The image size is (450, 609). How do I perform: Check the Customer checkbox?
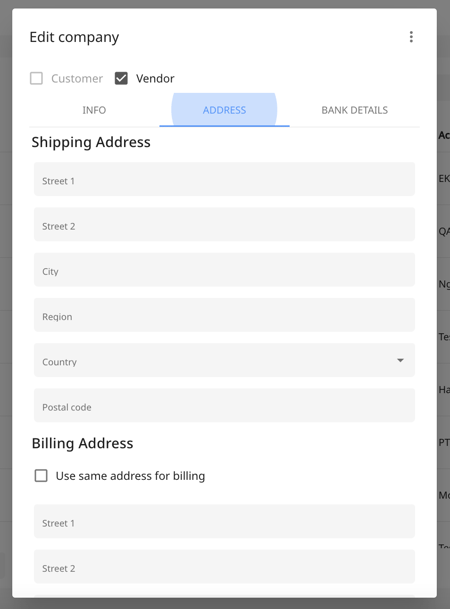(36, 78)
